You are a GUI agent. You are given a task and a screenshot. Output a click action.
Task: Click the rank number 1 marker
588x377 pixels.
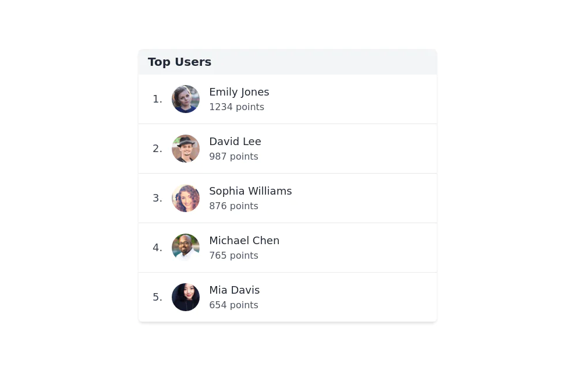(157, 99)
